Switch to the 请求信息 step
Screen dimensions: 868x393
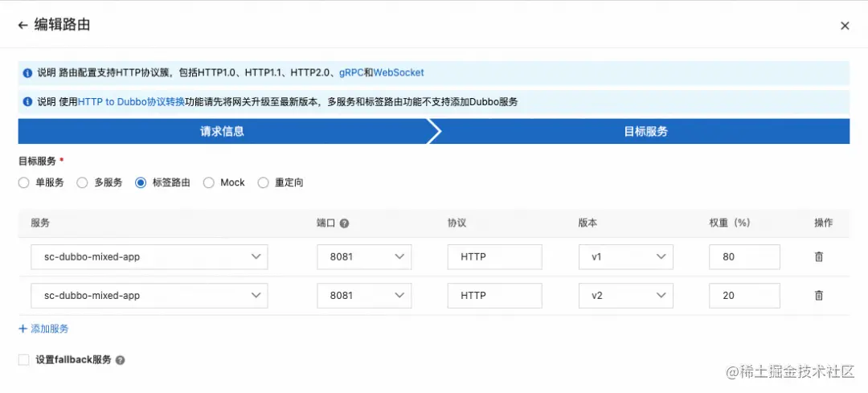(222, 132)
